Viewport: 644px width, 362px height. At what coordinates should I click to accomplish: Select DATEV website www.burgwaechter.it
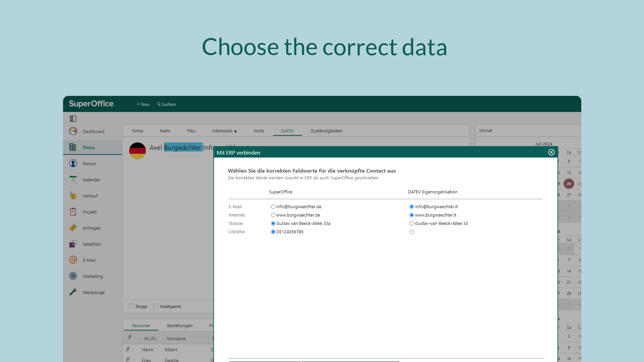[x=412, y=215]
